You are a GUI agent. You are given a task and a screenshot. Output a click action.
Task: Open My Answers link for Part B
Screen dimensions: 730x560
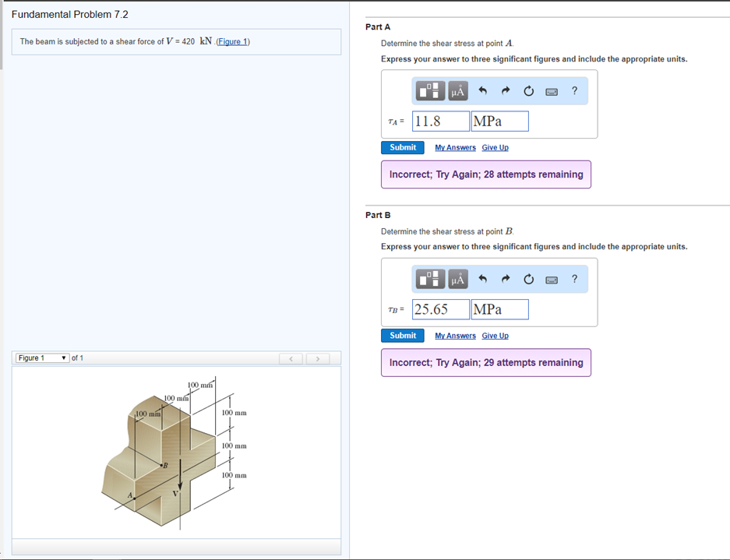[x=455, y=336]
